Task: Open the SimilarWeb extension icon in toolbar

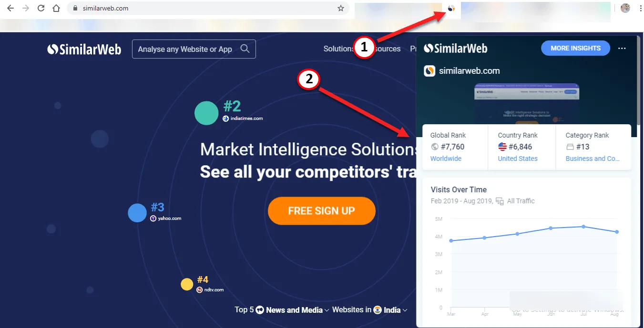Action: click(451, 8)
